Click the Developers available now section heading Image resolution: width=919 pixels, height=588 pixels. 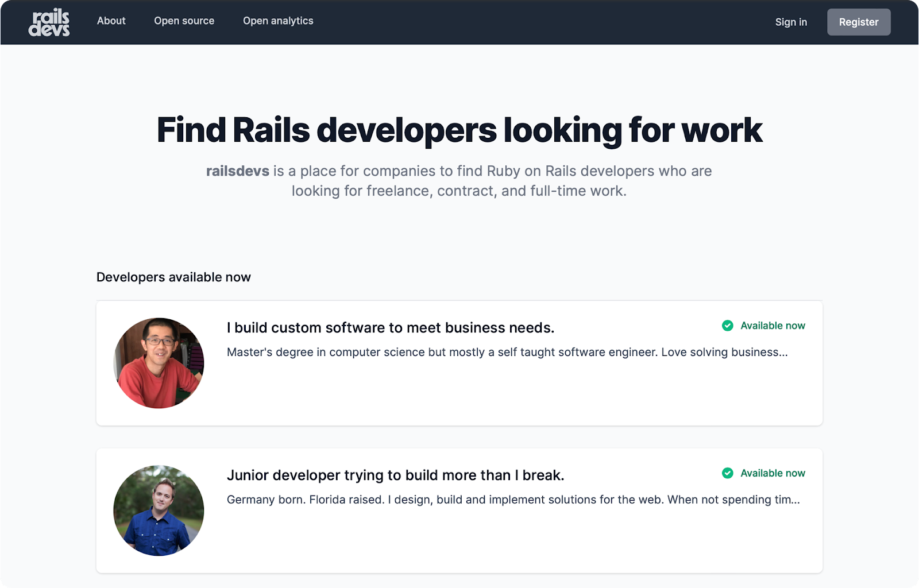coord(173,277)
